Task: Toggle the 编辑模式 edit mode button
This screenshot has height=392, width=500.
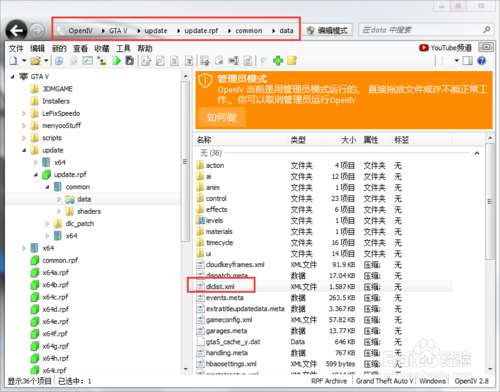Action: tap(327, 30)
